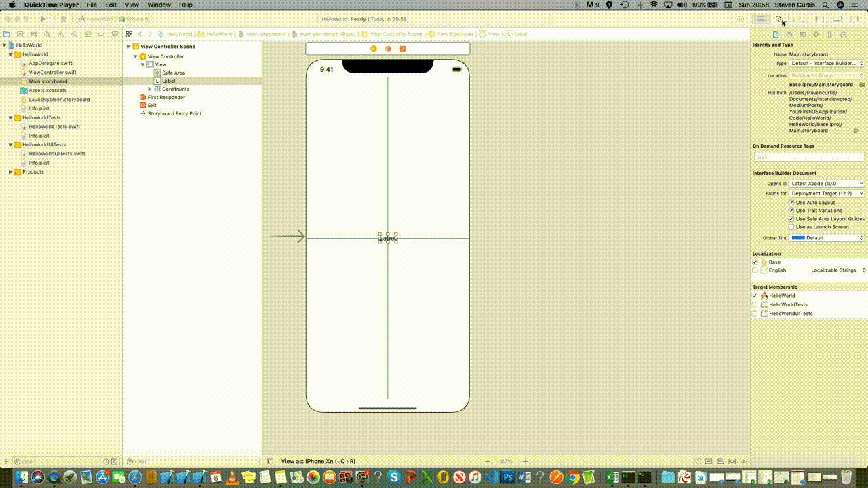Toggle HelloWorld target membership checkbox
The height and width of the screenshot is (488, 868).
click(755, 296)
